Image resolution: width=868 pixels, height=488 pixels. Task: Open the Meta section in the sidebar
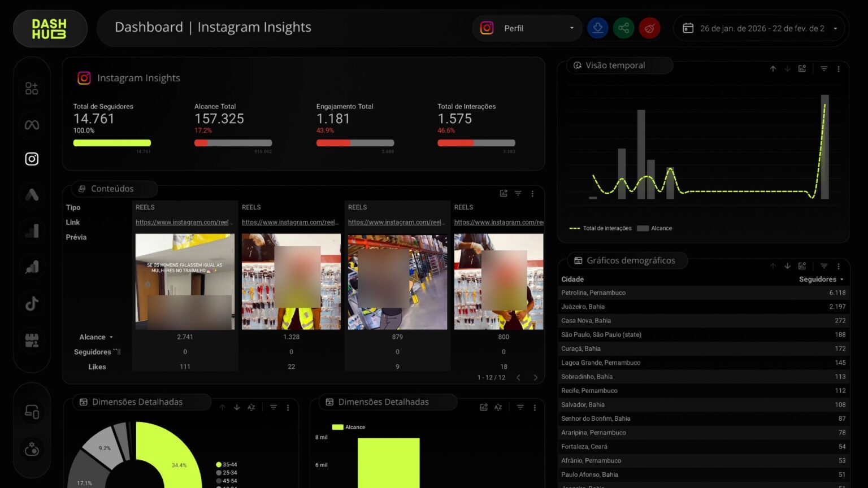click(32, 124)
